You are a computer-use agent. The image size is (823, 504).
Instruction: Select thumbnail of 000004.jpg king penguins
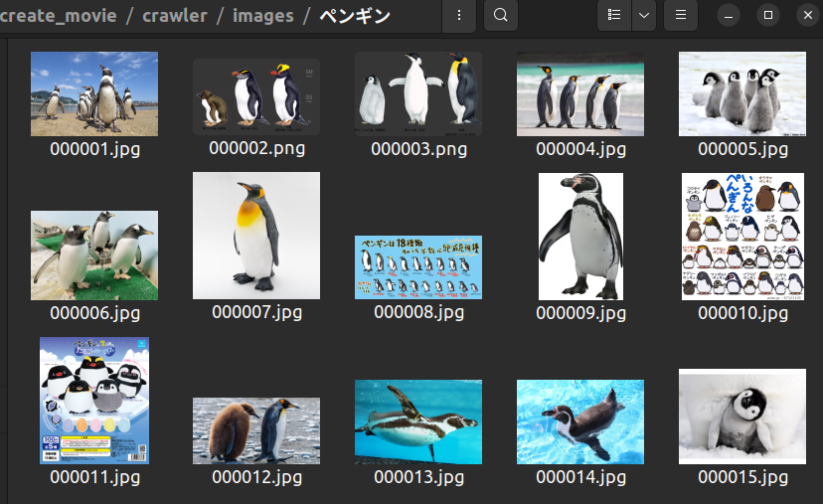point(580,94)
